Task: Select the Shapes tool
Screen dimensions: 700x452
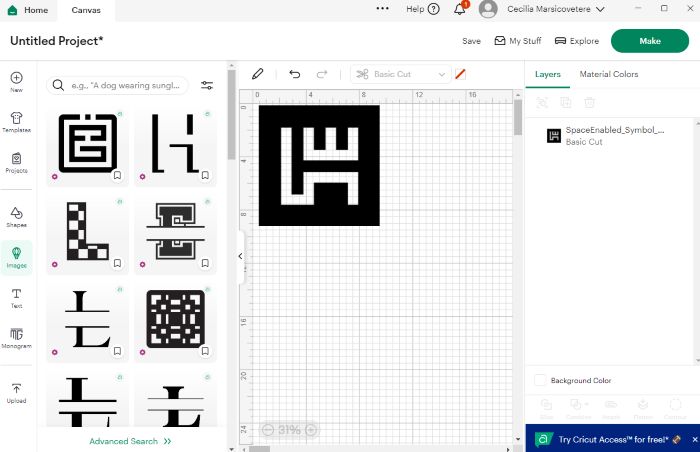Action: click(17, 216)
